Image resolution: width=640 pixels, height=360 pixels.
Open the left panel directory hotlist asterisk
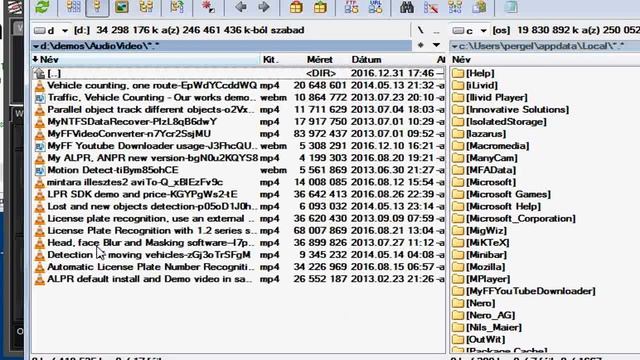pyautogui.click(x=421, y=45)
